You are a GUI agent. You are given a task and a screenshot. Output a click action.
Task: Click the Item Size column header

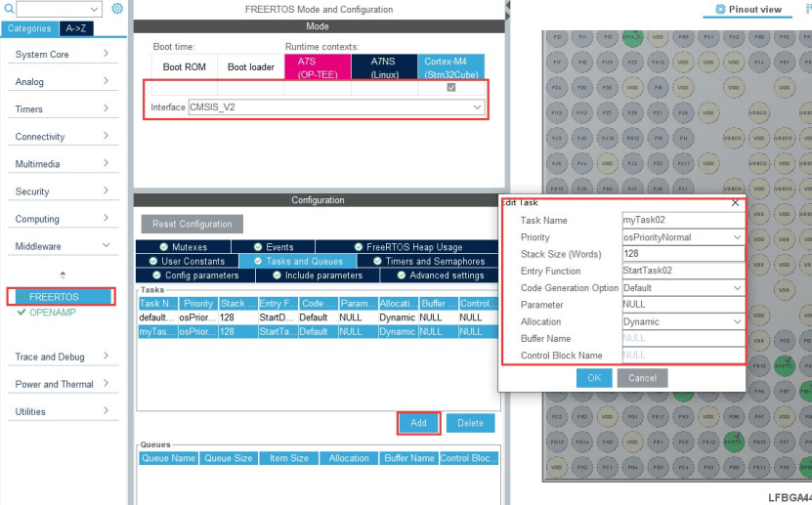click(x=289, y=458)
